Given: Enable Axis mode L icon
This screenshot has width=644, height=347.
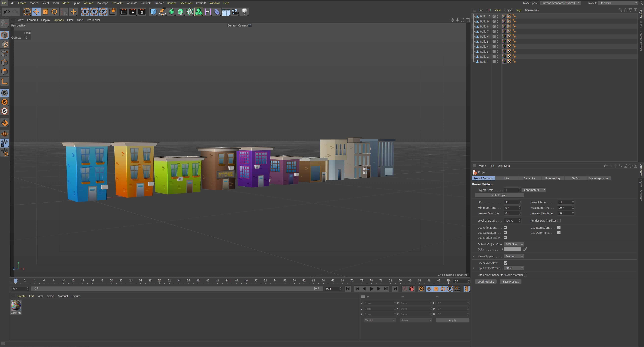Looking at the screenshot, I should (5, 81).
